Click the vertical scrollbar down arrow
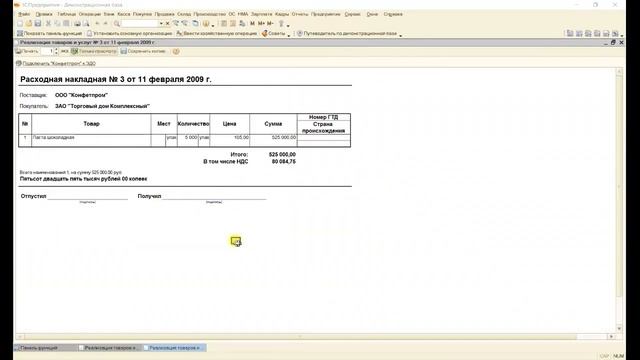 point(619,329)
